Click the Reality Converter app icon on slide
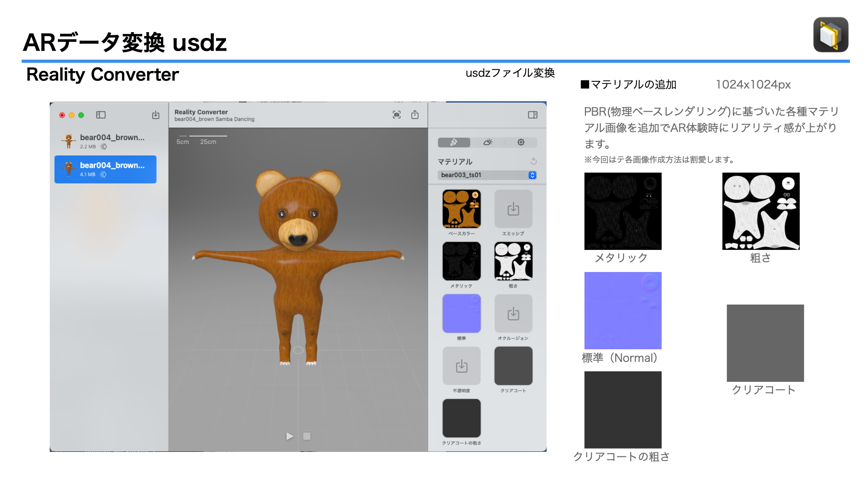Image resolution: width=868 pixels, height=488 pixels. coord(830,35)
